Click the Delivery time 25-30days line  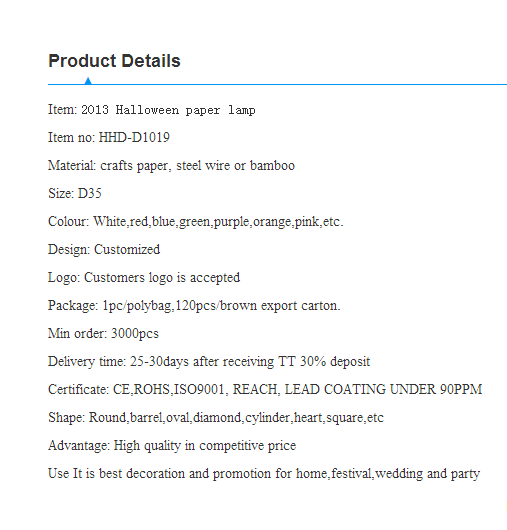click(209, 362)
